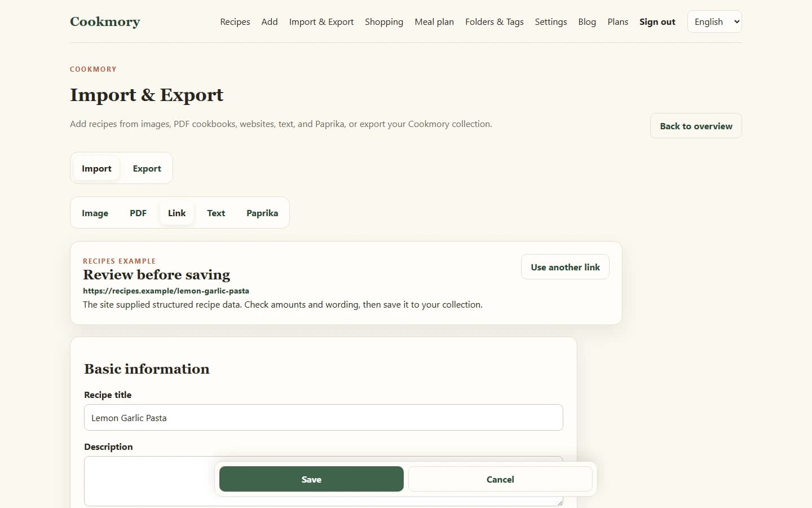Viewport: 812px width, 508px height.
Task: Save the imported recipe
Action: pyautogui.click(x=311, y=479)
